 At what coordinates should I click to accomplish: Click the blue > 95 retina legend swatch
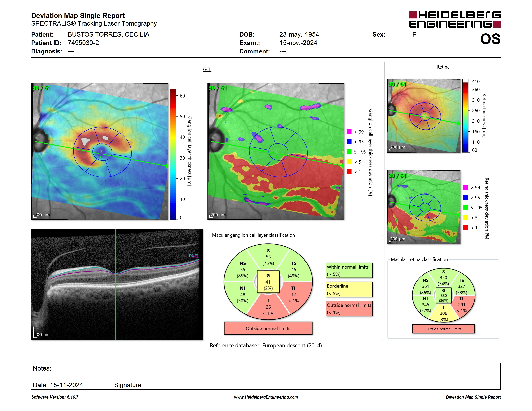[465, 197]
